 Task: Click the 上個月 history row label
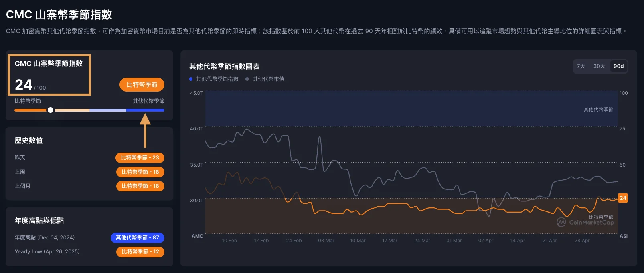click(x=22, y=186)
